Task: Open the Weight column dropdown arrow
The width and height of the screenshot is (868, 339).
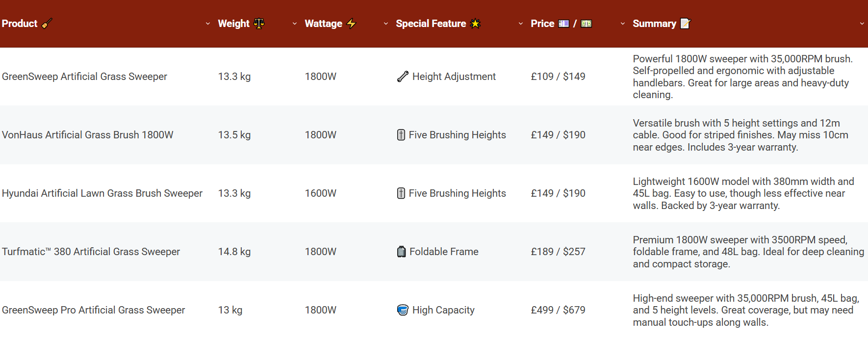Action: pyautogui.click(x=295, y=24)
